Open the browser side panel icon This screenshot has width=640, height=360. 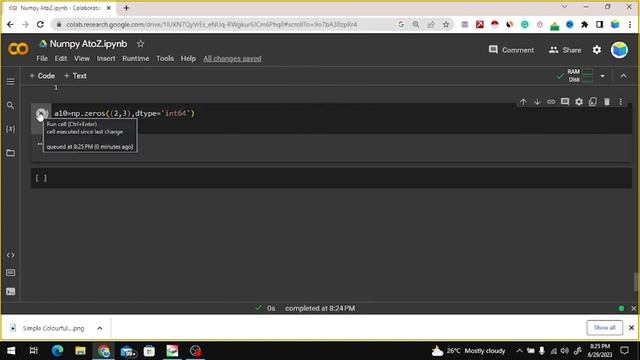coord(599,24)
